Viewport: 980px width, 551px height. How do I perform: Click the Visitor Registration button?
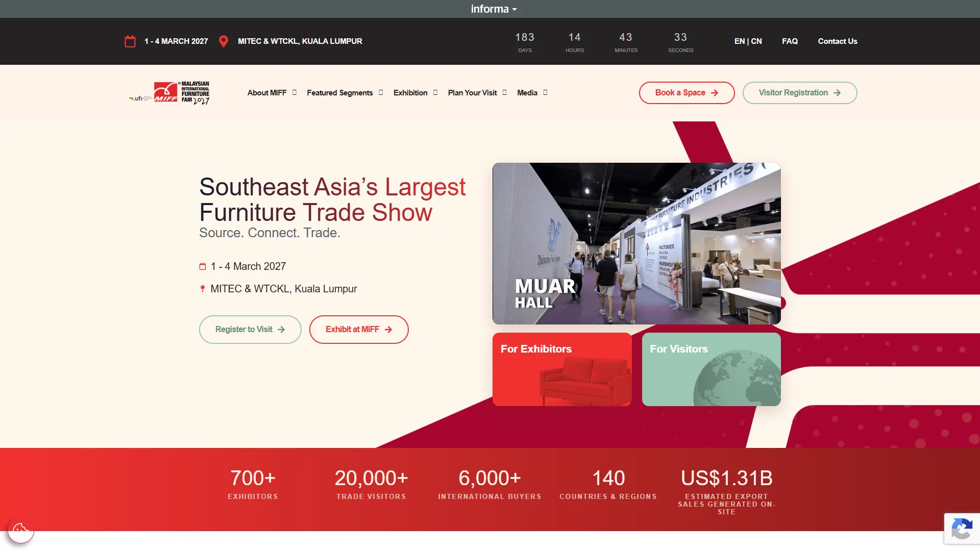800,93
